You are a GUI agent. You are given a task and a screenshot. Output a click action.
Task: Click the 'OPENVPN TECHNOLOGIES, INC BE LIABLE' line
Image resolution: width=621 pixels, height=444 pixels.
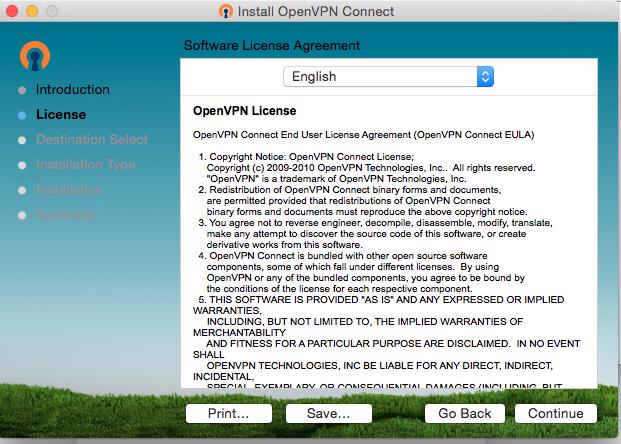coord(379,366)
